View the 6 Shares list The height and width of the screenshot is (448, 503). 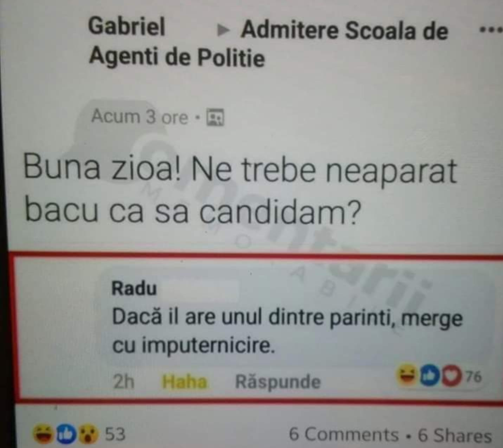454,435
